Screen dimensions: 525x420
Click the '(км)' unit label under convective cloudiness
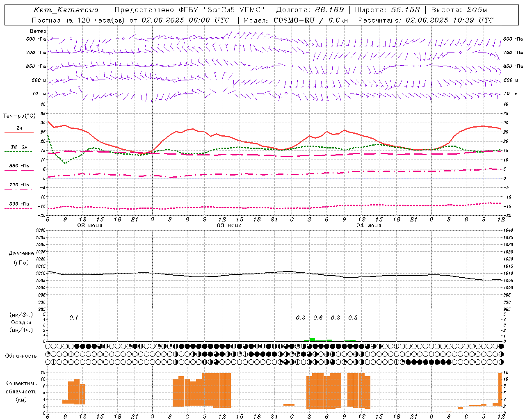pos(21,399)
